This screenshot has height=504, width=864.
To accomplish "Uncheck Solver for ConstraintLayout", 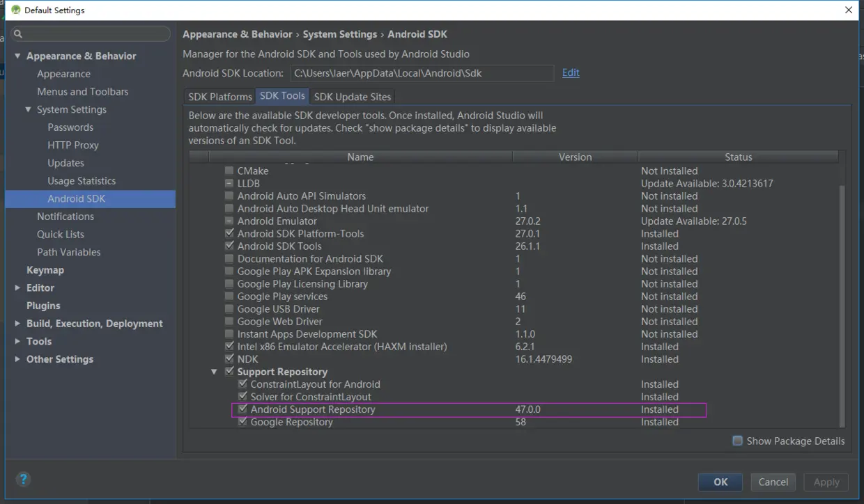I will point(242,396).
